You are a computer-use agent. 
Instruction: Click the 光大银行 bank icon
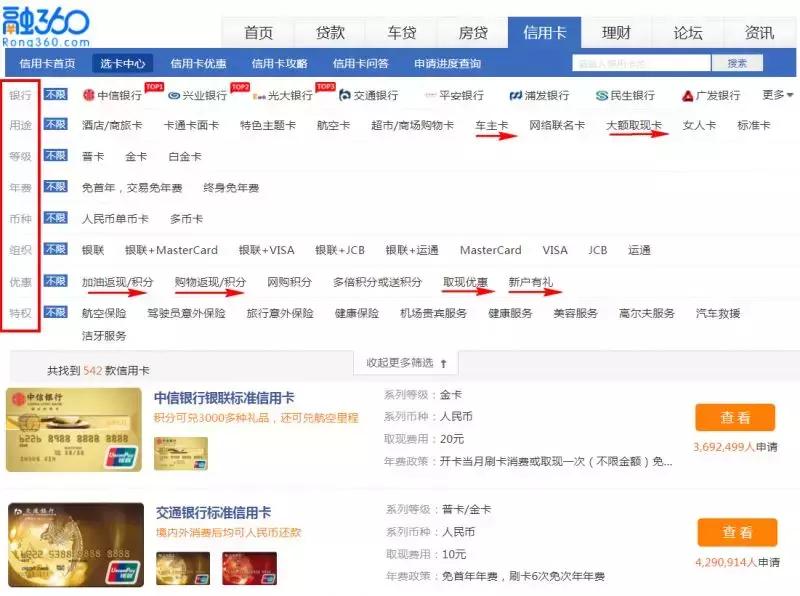(281, 96)
